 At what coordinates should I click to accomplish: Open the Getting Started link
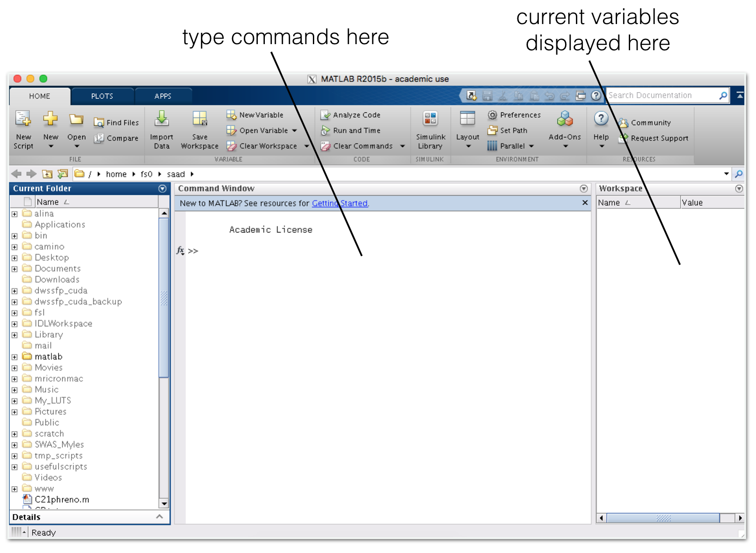pos(340,203)
